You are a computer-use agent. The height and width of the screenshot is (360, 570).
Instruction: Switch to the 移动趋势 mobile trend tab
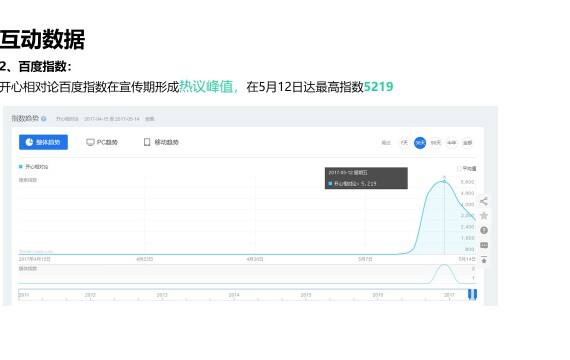pyautogui.click(x=161, y=142)
